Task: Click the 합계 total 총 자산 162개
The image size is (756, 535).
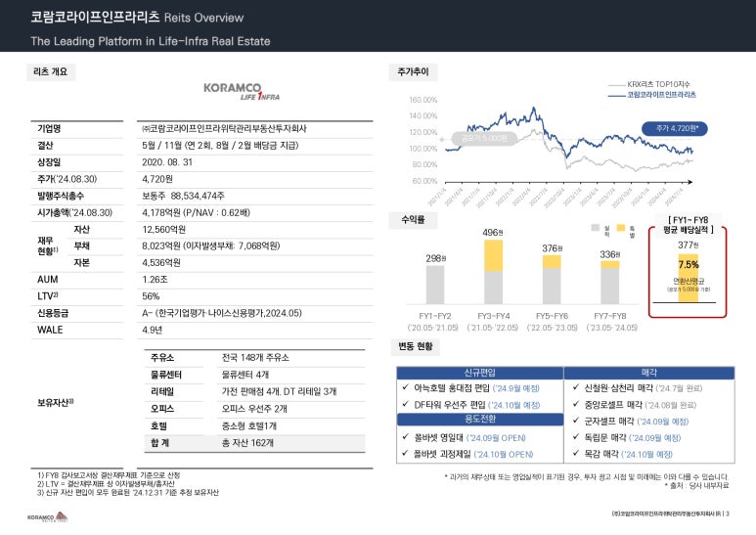Action: (247, 443)
